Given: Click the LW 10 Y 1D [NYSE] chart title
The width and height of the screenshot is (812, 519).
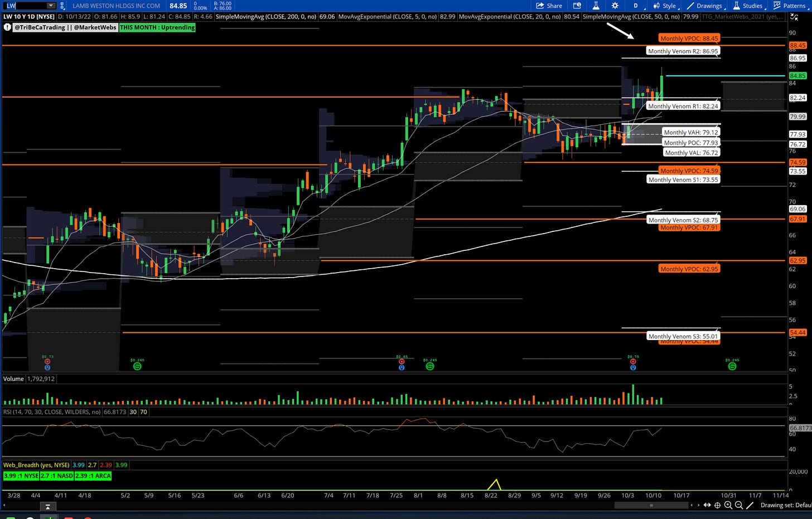Looking at the screenshot, I should click(x=30, y=17).
